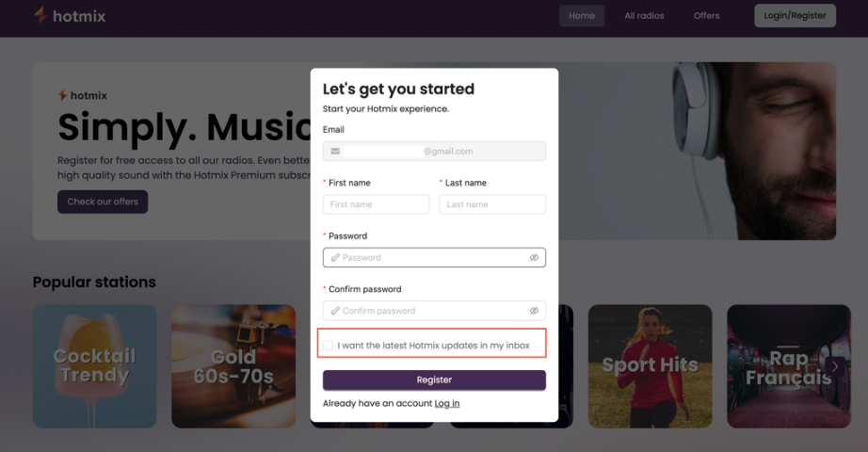Focus the Last name input field
868x452 pixels.
click(492, 204)
